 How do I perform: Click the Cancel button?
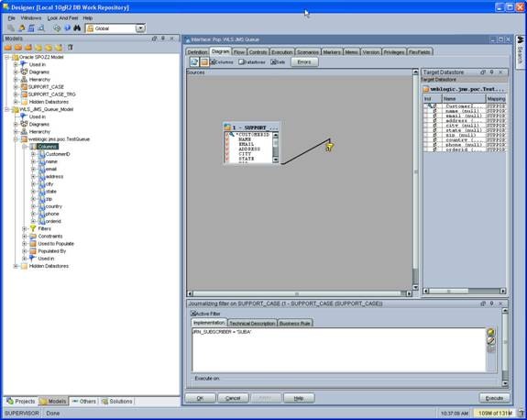point(233,398)
